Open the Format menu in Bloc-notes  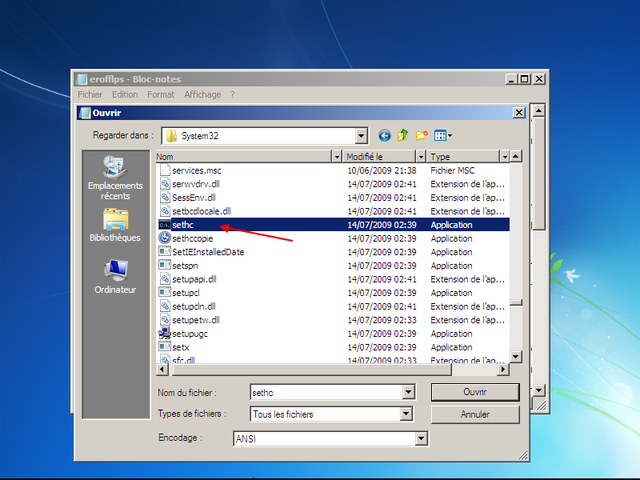point(161,95)
